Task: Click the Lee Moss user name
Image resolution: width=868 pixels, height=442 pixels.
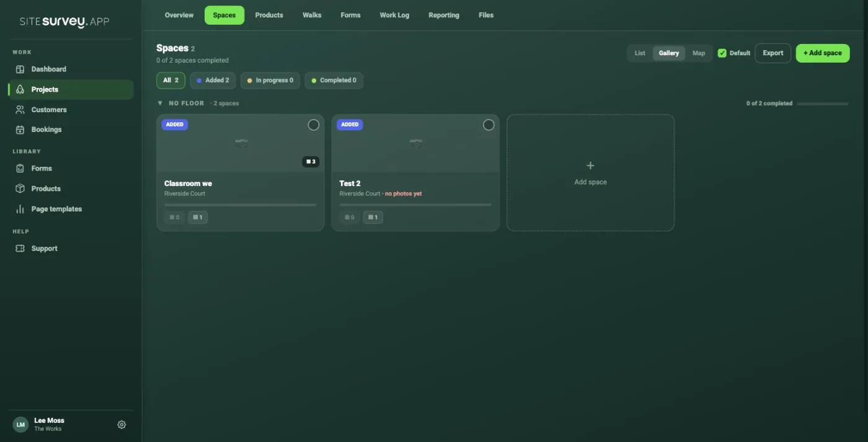Action: pyautogui.click(x=49, y=420)
